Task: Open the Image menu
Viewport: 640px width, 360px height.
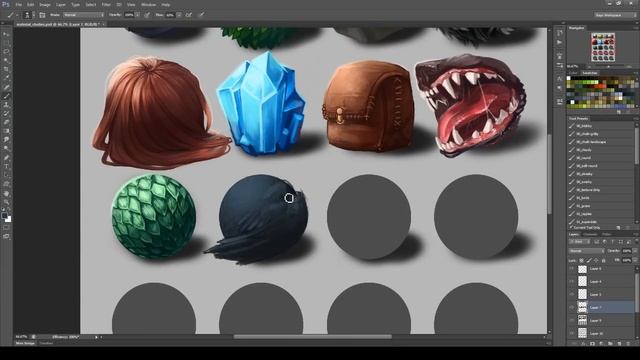Action: [x=44, y=5]
